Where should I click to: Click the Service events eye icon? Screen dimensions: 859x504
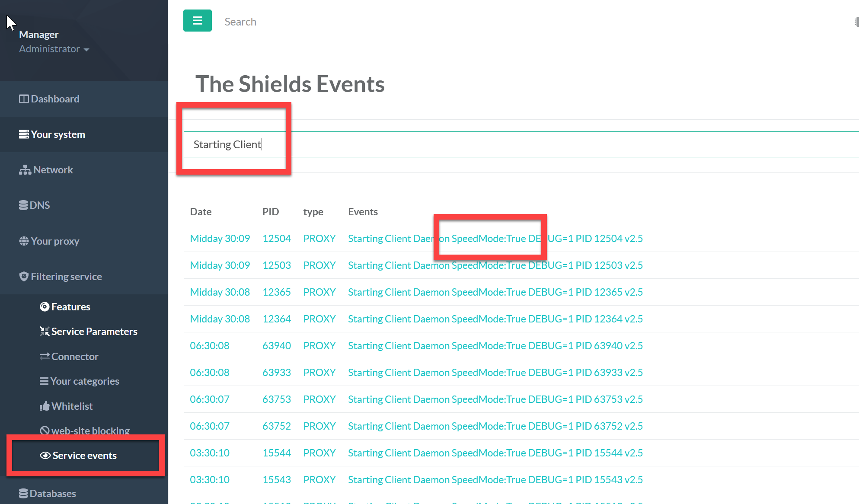click(45, 456)
